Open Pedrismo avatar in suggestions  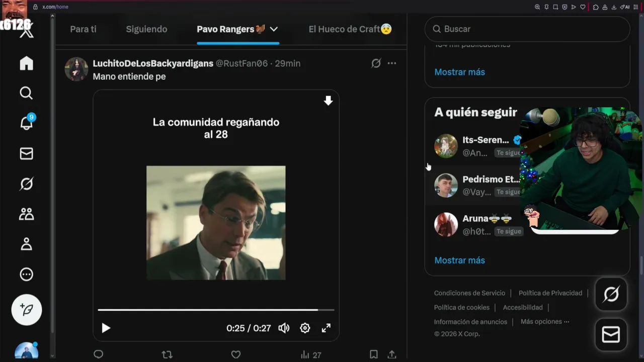[x=446, y=186]
